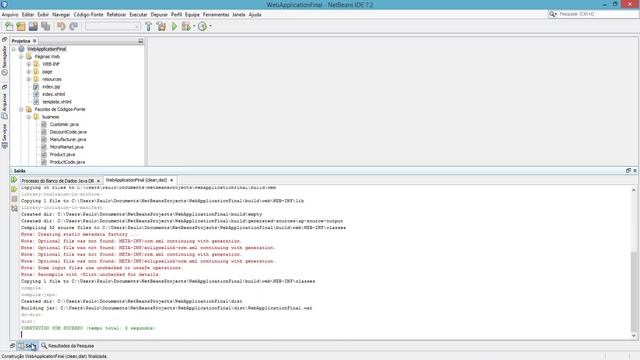Screen dimensions: 640x360
Task: Click Re-run with different parameters icon
Action: (14, 189)
